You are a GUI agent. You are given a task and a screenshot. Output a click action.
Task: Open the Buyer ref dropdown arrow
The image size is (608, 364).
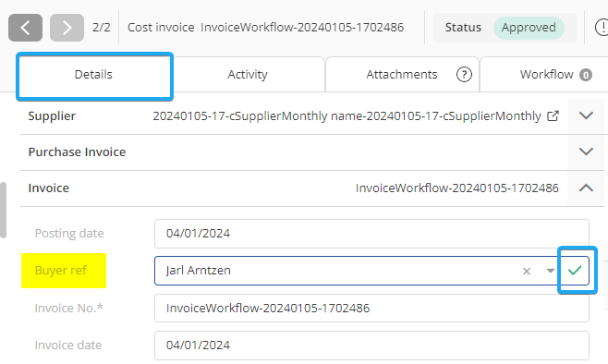tap(550, 271)
